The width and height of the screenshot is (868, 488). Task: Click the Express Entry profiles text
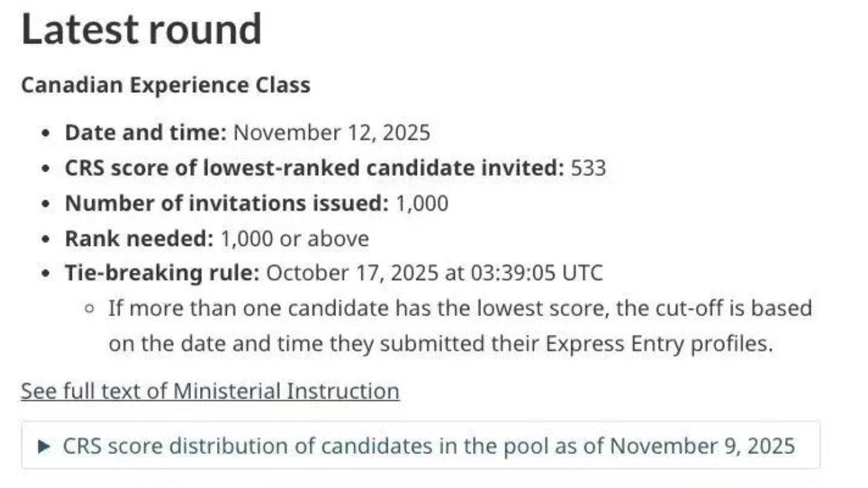coord(658,343)
